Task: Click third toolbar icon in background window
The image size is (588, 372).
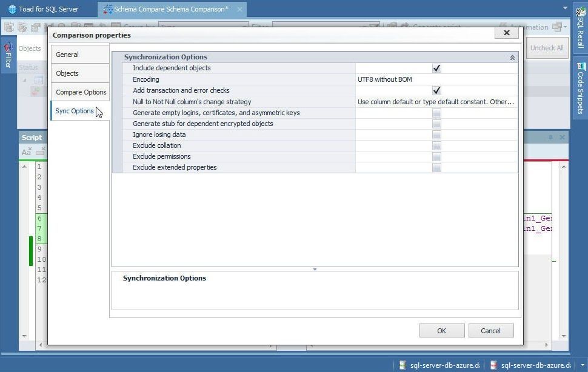Action: pyautogui.click(x=36, y=27)
